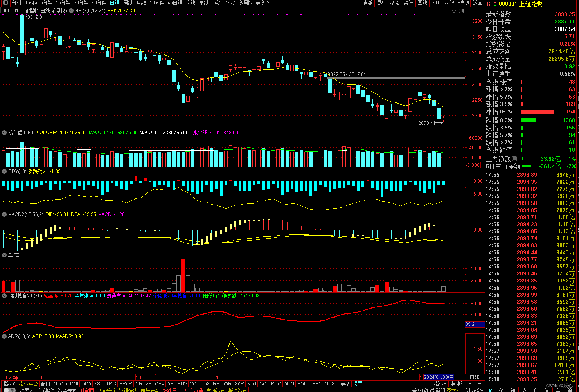Open the 模板 template menu
Viewport: 579px width, 392px height.
tap(457, 384)
